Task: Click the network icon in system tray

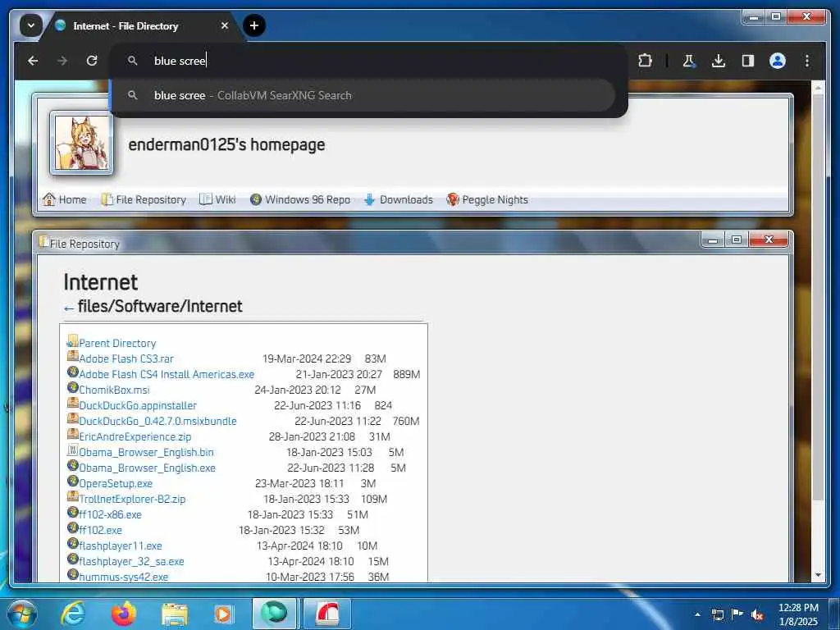Action: pos(717,614)
